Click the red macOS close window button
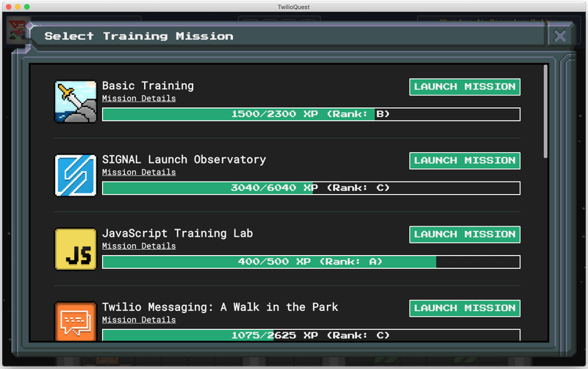This screenshot has height=369, width=588. point(8,7)
